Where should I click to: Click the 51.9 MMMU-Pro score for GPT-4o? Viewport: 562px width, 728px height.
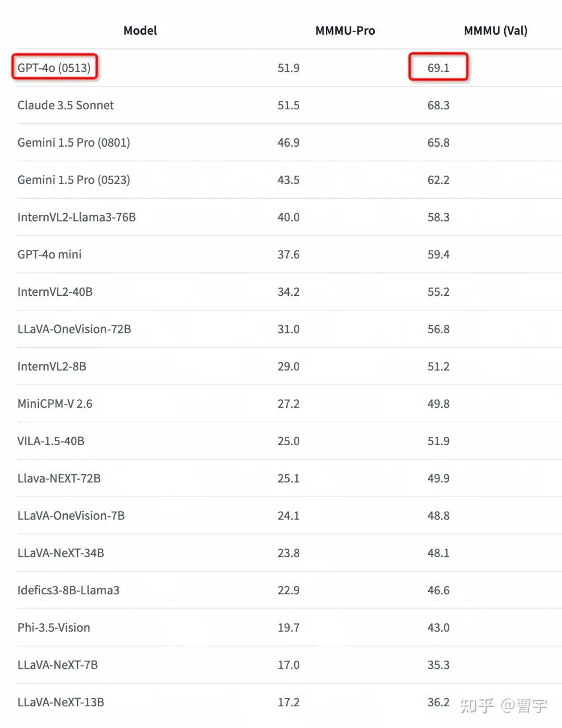288,68
